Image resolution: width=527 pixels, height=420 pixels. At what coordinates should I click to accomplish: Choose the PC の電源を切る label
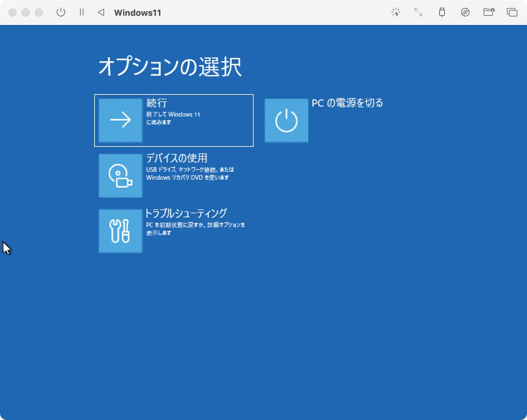[347, 103]
